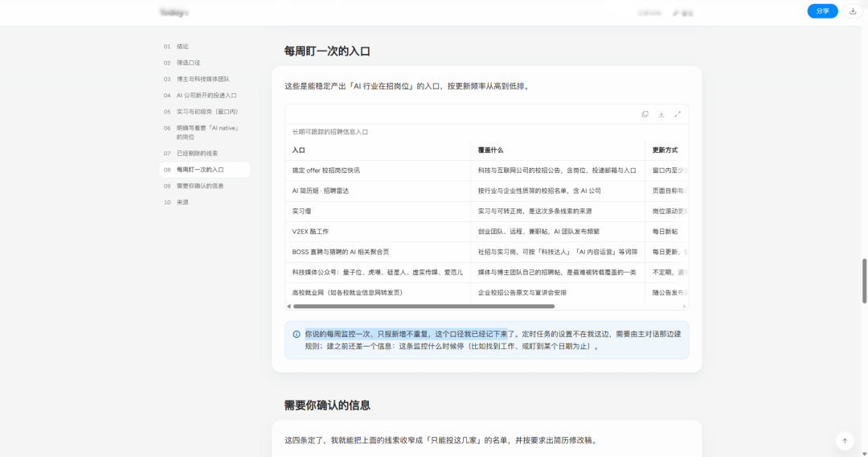Viewport: 868px width, 457px height.
Task: Jump to section 01 结论
Action: [x=204, y=47]
